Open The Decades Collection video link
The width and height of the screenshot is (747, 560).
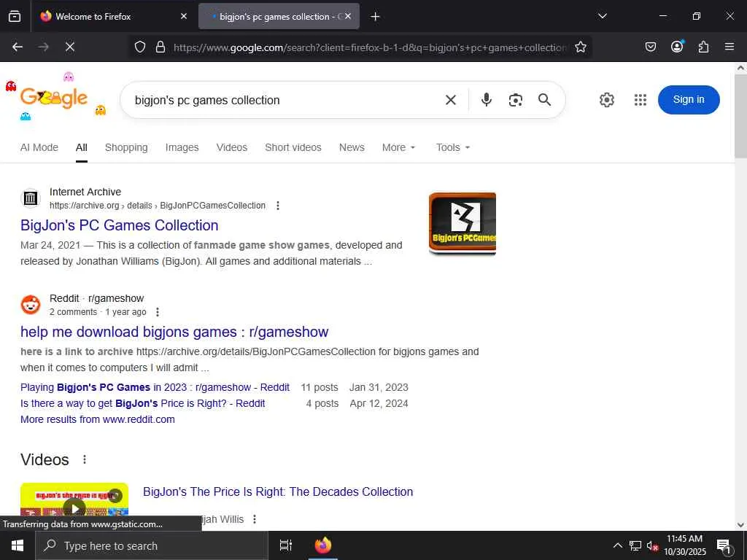[x=278, y=492]
